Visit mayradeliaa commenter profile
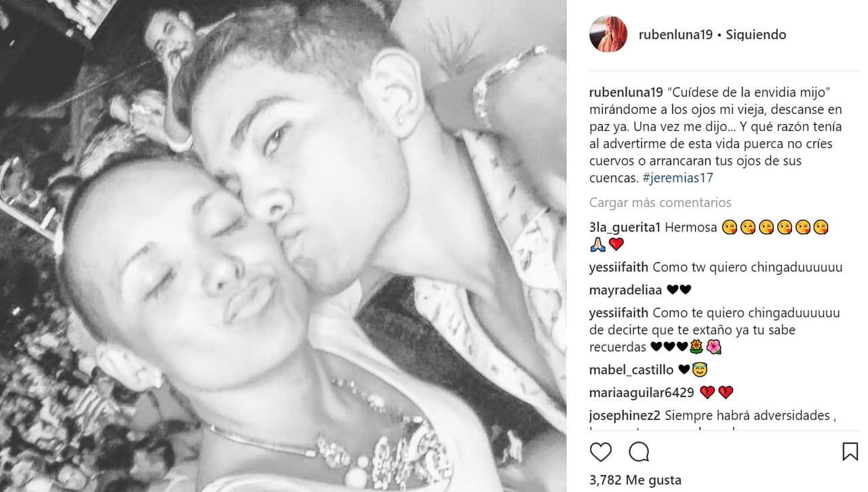Image resolution: width=868 pixels, height=492 pixels. 625,290
